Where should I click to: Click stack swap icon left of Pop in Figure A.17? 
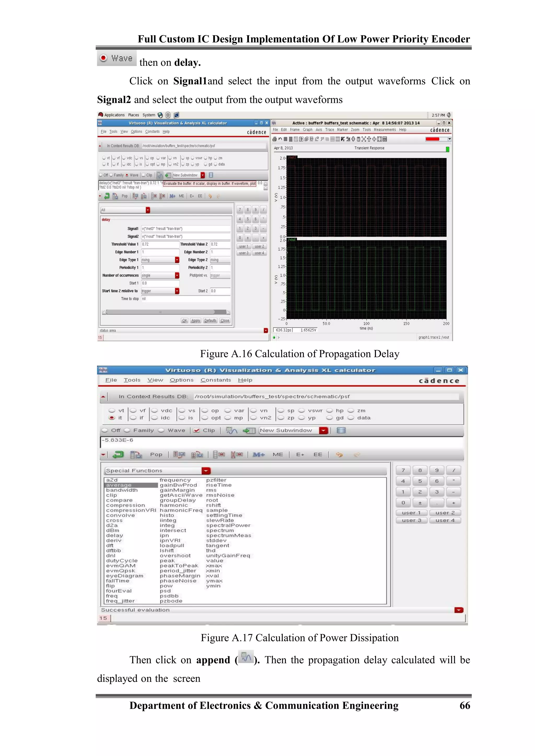136,455
